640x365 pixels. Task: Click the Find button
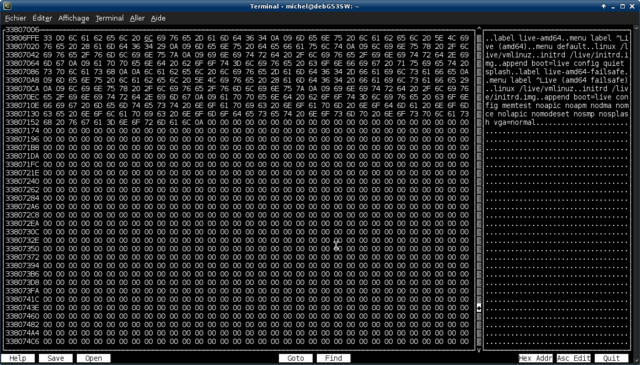click(333, 358)
